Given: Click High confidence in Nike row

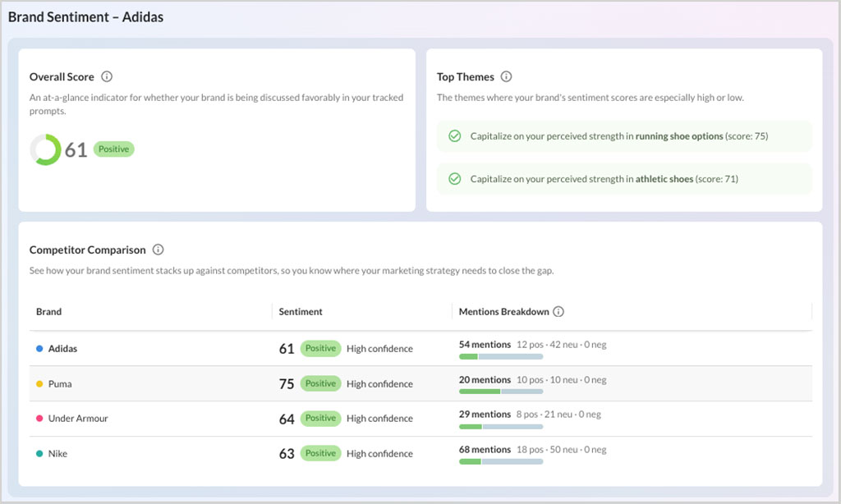Looking at the screenshot, I should tap(379, 454).
